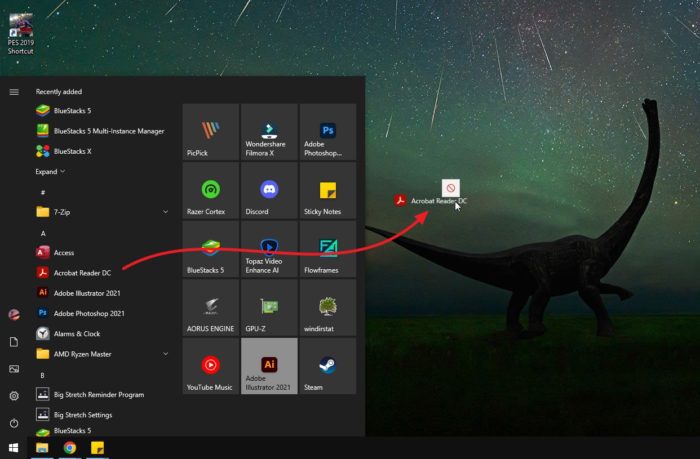This screenshot has height=459, width=700.
Task: Launch the Flowframes tile
Action: pos(328,249)
